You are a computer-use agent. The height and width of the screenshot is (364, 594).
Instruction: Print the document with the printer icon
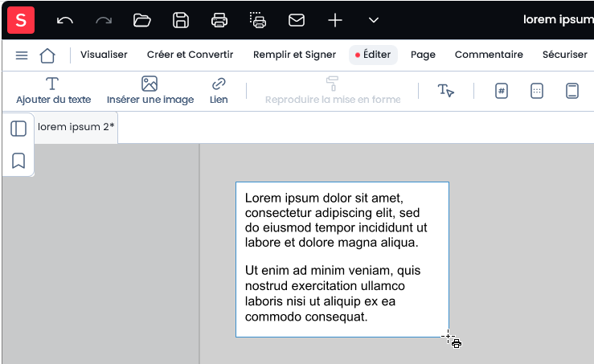click(219, 20)
